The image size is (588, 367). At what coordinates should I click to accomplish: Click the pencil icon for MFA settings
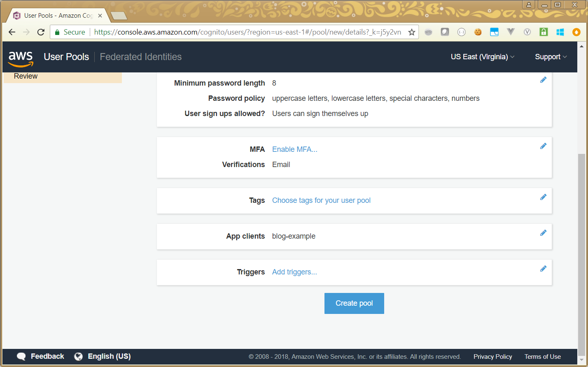coord(543,146)
